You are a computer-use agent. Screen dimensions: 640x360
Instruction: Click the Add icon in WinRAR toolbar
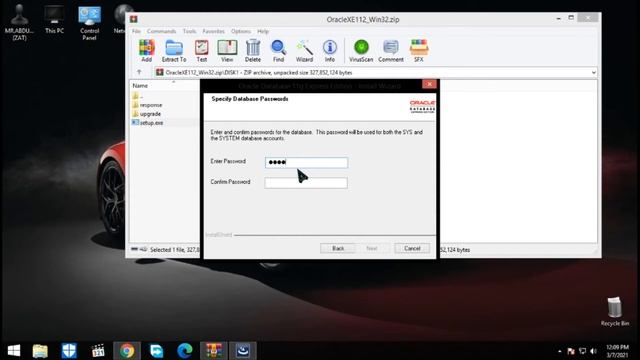147,51
